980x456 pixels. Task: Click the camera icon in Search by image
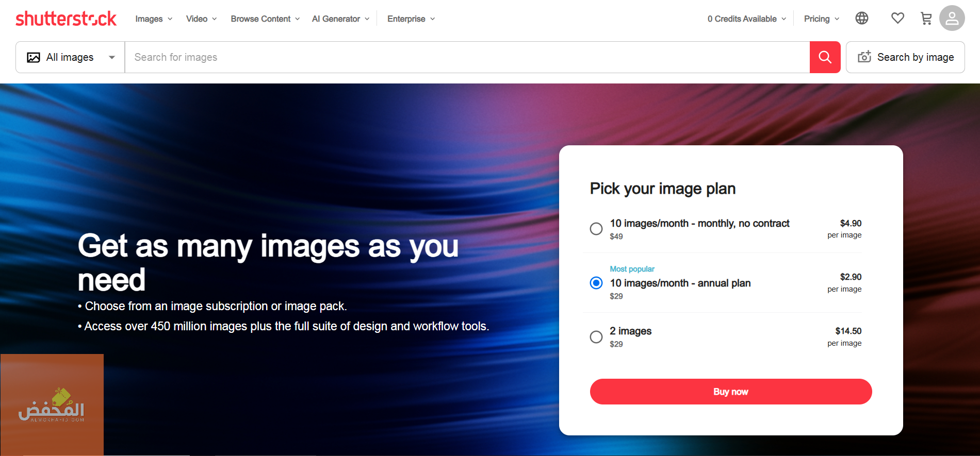(864, 57)
